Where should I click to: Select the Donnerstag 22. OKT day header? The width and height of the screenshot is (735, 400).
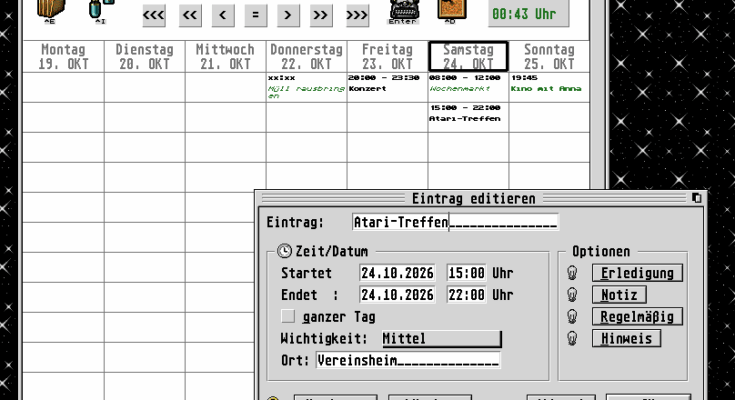click(x=307, y=56)
